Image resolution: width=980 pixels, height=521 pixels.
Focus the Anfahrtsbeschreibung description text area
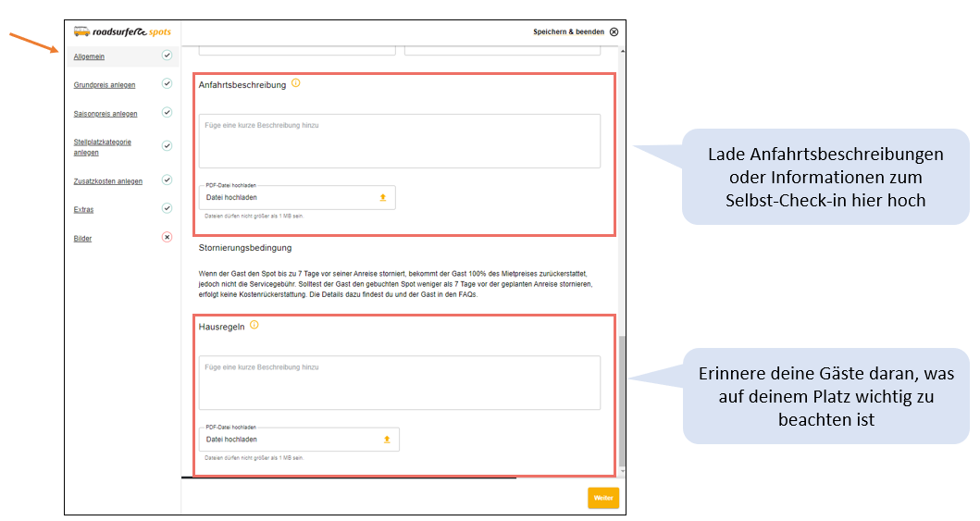[400, 142]
